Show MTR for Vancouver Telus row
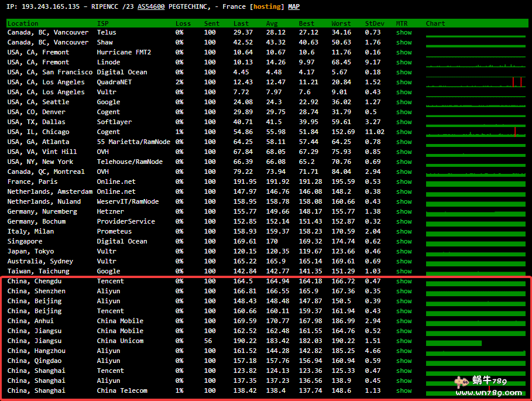Image resolution: width=532 pixels, height=401 pixels. click(404, 33)
